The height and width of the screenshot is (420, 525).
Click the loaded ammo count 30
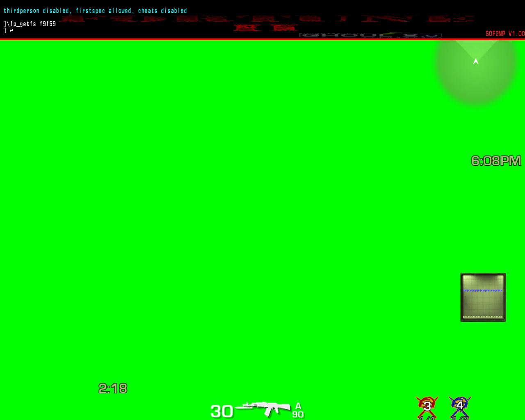point(221,411)
